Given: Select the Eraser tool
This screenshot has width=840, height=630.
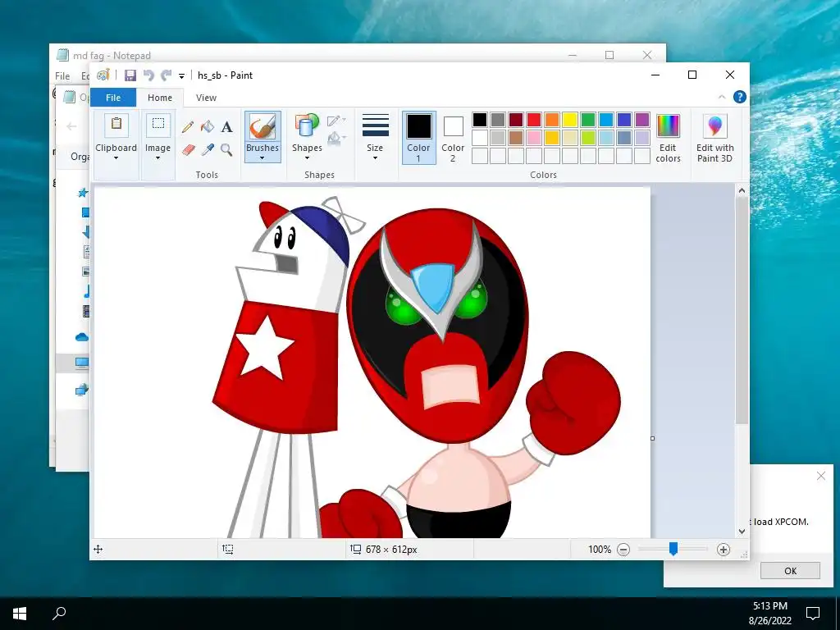Looking at the screenshot, I should [188, 149].
